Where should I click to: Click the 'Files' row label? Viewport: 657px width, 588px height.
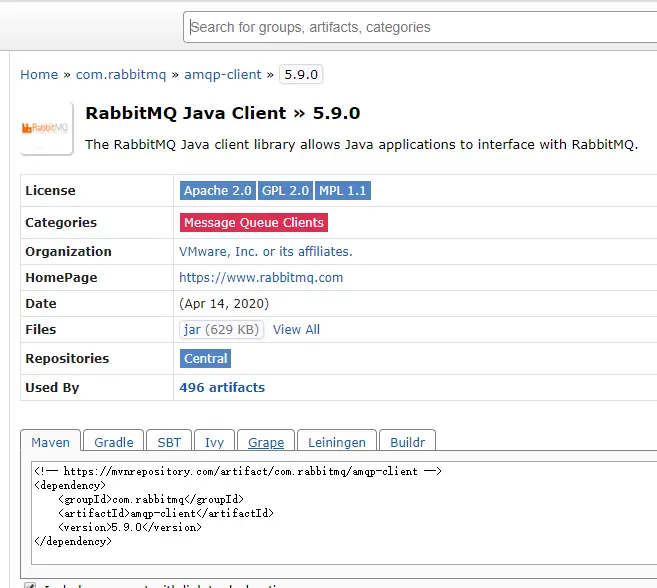coord(41,329)
